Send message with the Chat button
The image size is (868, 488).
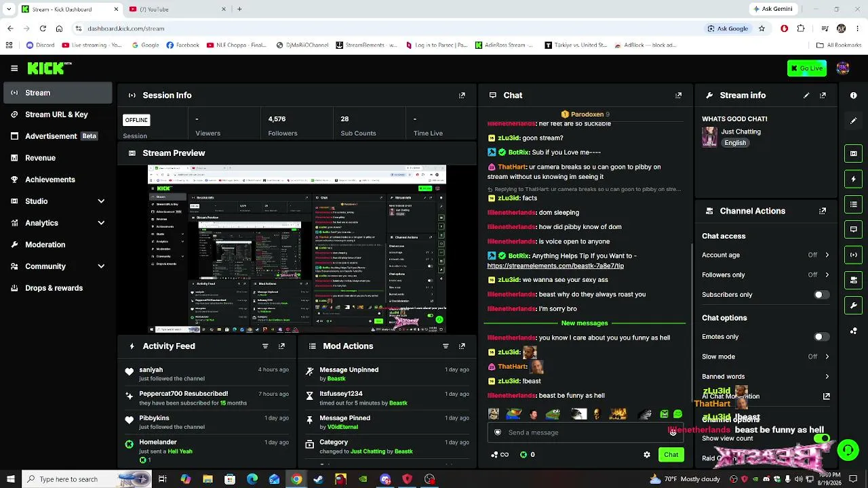click(x=671, y=455)
